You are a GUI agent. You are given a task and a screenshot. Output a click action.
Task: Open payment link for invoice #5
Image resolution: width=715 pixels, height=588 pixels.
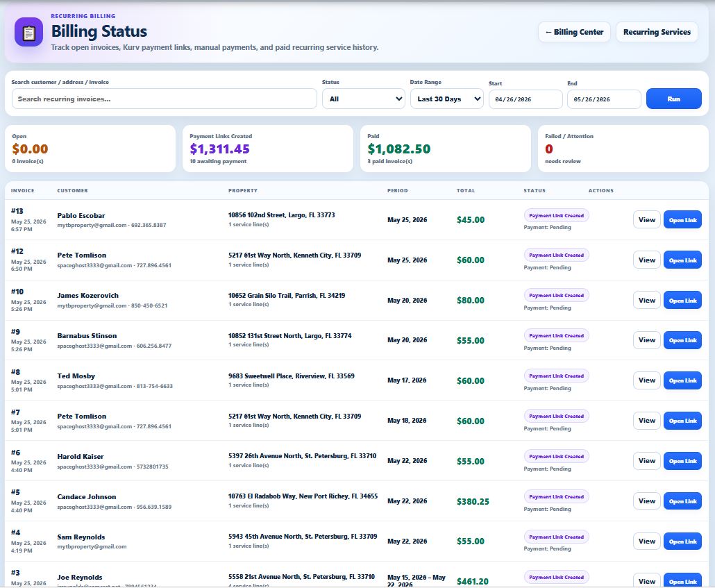pyautogui.click(x=682, y=501)
